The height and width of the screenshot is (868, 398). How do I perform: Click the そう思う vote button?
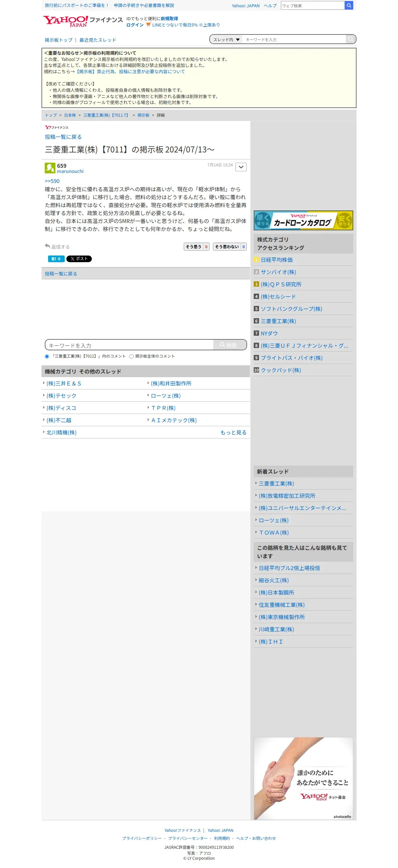[196, 247]
